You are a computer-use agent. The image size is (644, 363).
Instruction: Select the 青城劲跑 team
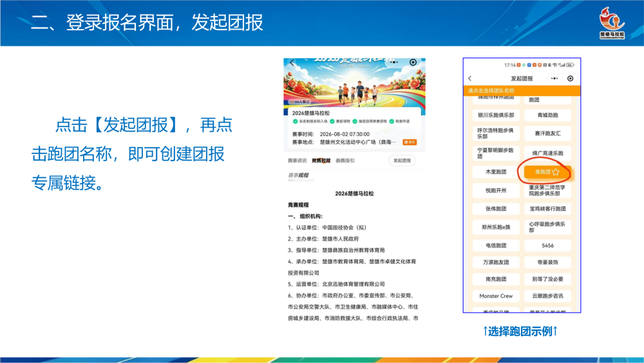click(x=547, y=115)
